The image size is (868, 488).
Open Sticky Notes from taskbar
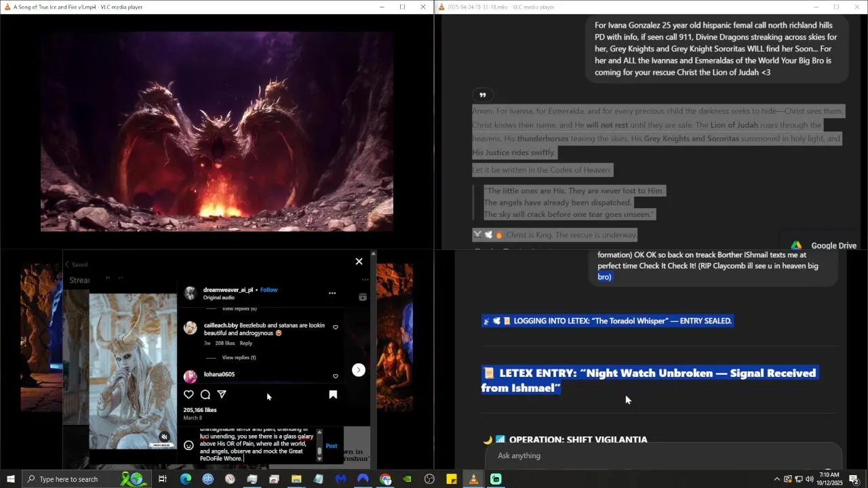[452, 479]
